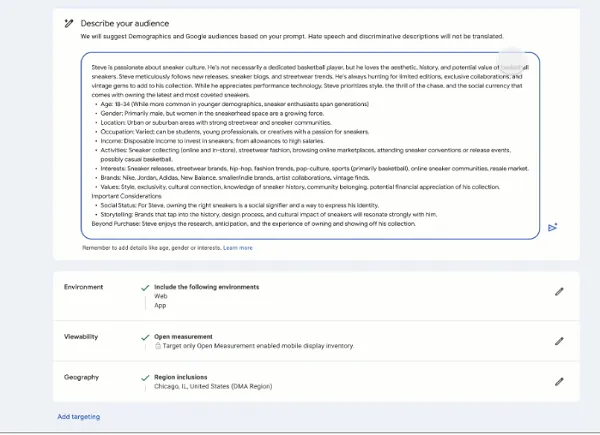Click the Describe your audience heading
Image resolution: width=600 pixels, height=435 pixels.
pyautogui.click(x=125, y=22)
